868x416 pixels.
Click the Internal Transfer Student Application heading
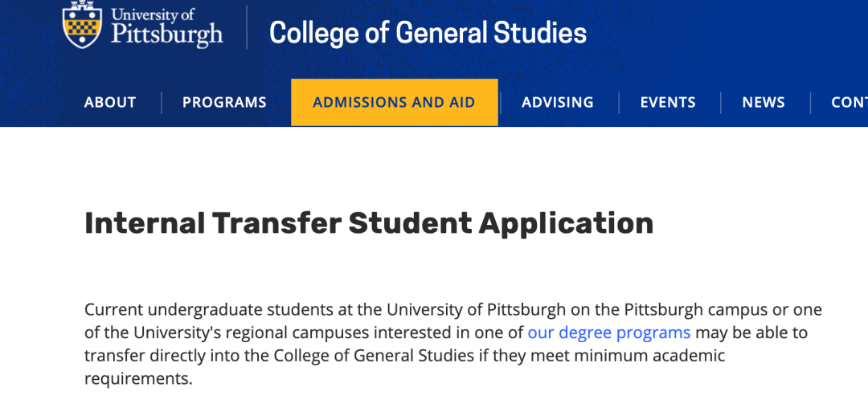pos(368,223)
